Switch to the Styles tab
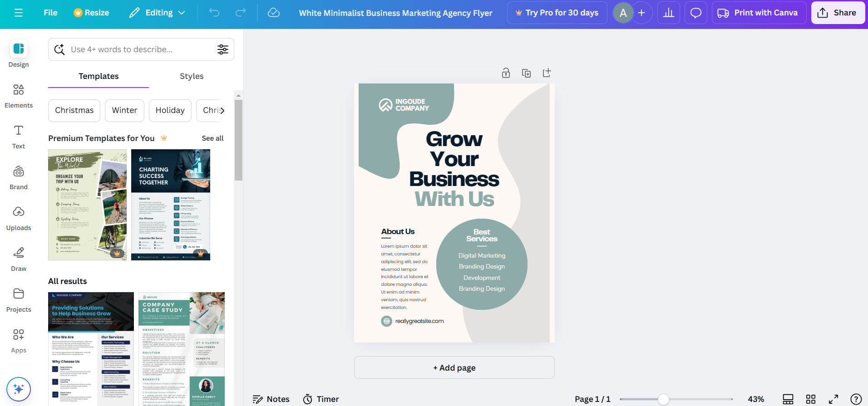The height and width of the screenshot is (406, 868). click(192, 76)
